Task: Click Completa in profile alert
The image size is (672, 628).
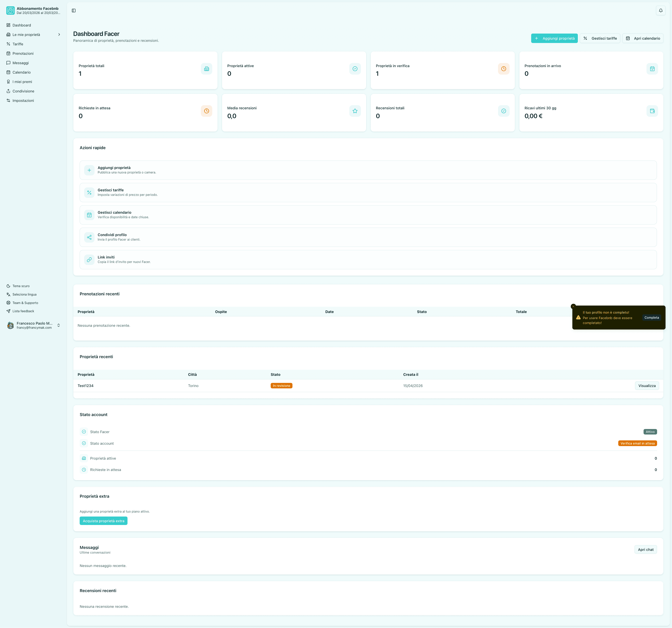Action: (x=651, y=318)
